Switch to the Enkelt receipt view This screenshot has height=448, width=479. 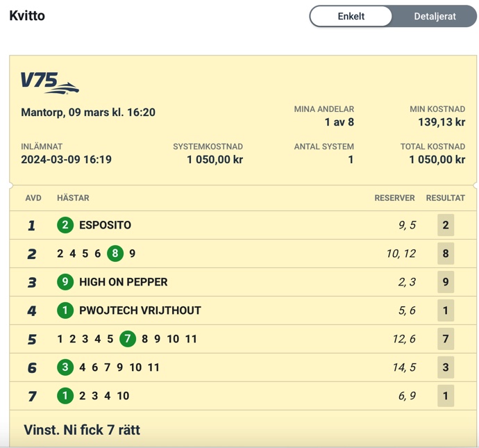351,16
